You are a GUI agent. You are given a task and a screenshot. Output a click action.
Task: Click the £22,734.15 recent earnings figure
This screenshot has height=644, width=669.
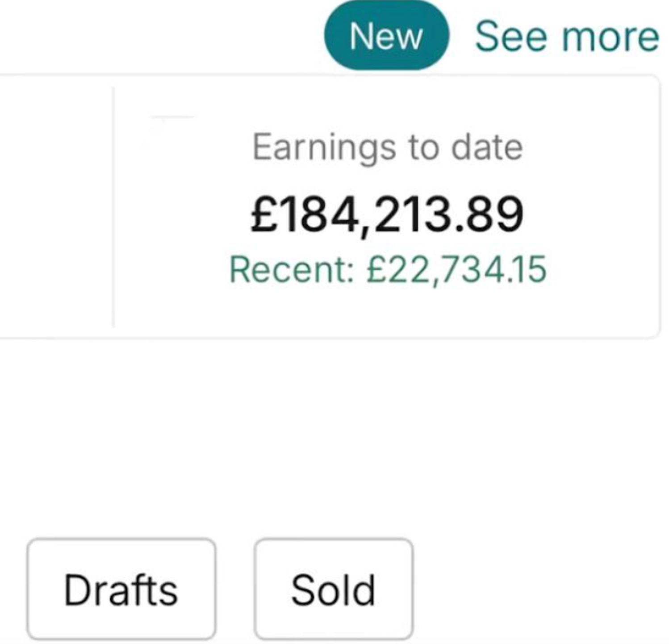click(x=456, y=269)
